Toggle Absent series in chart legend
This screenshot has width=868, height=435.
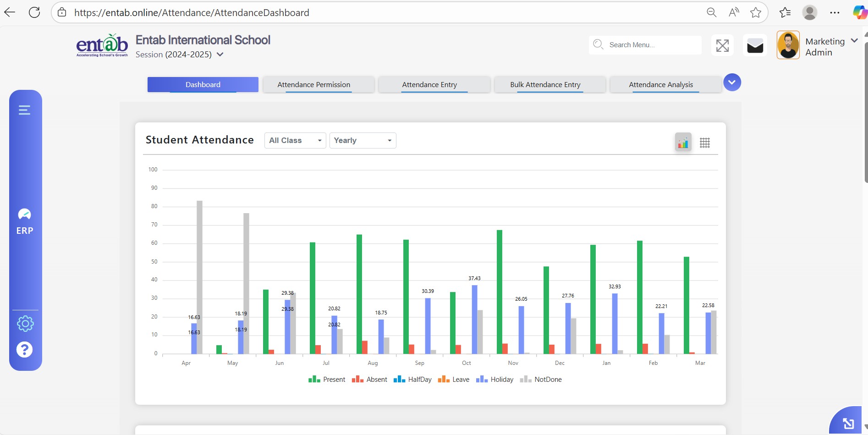coord(369,380)
